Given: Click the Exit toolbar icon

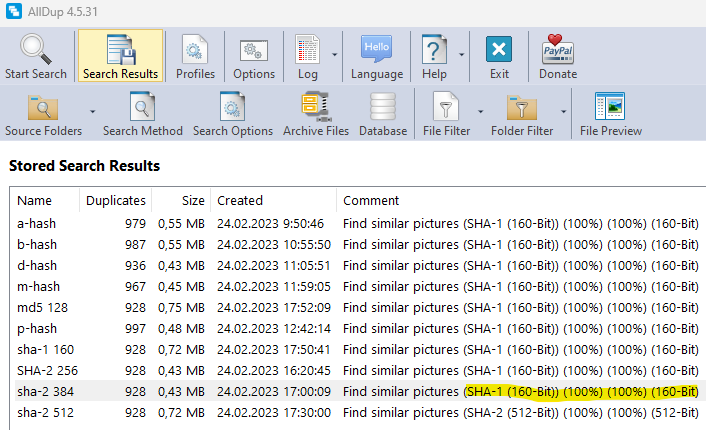Looking at the screenshot, I should (x=499, y=49).
